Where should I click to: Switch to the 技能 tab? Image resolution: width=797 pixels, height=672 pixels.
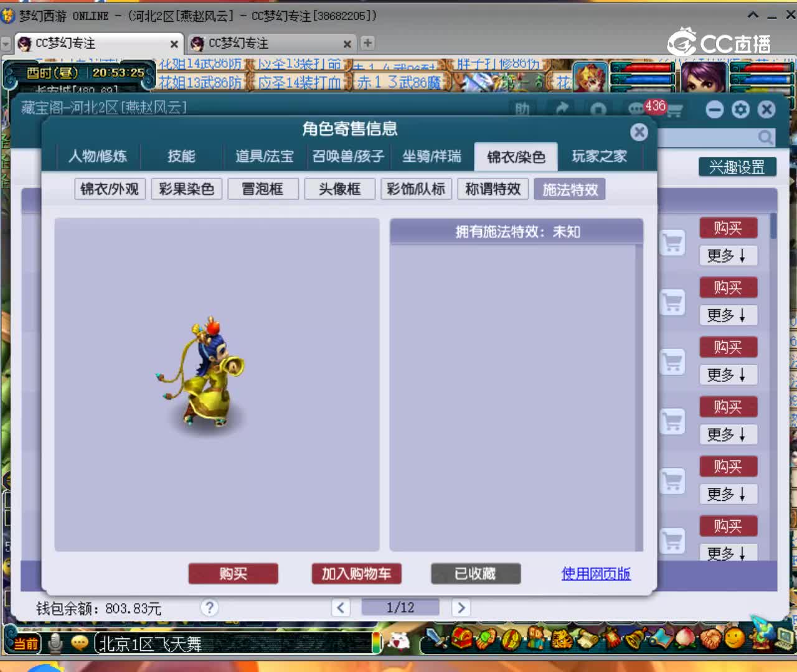click(x=181, y=156)
